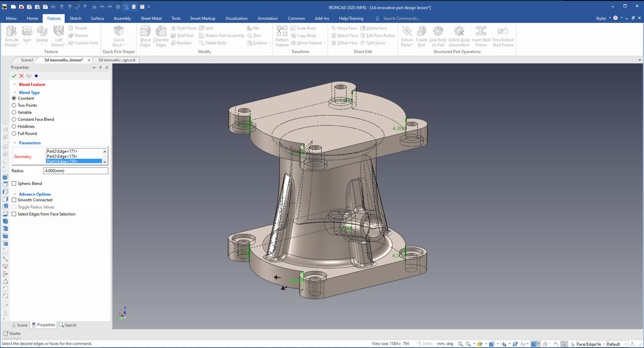Switch to the Sheet Metal ribbon tab

click(x=151, y=18)
